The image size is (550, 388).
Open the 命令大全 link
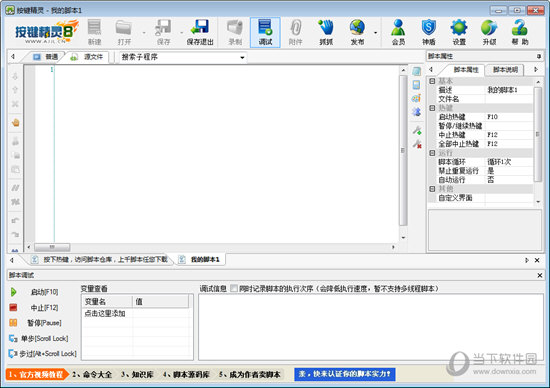click(92, 374)
